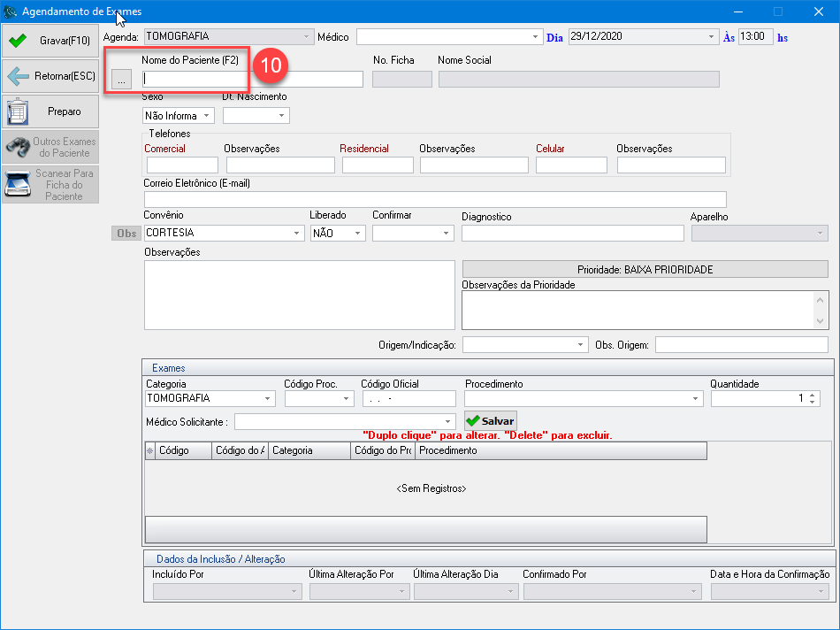Increase the Quantidade spinner value
This screenshot has width=840, height=630.
tap(813, 396)
